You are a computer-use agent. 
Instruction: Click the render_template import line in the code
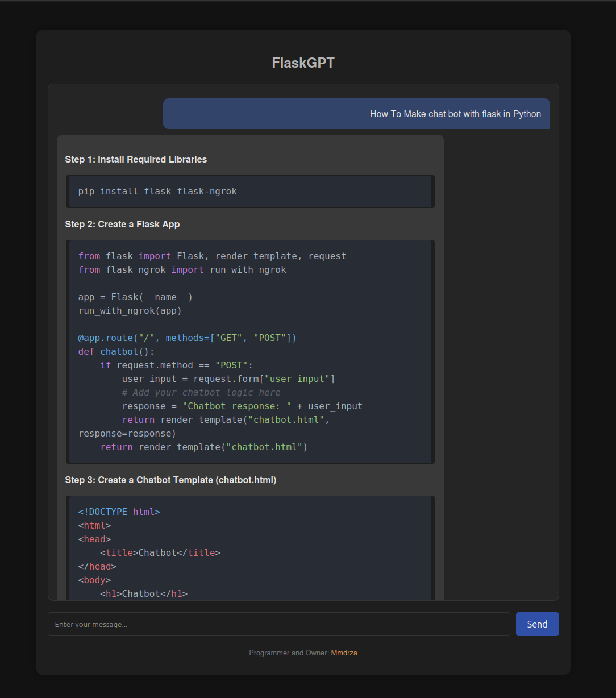pos(212,256)
